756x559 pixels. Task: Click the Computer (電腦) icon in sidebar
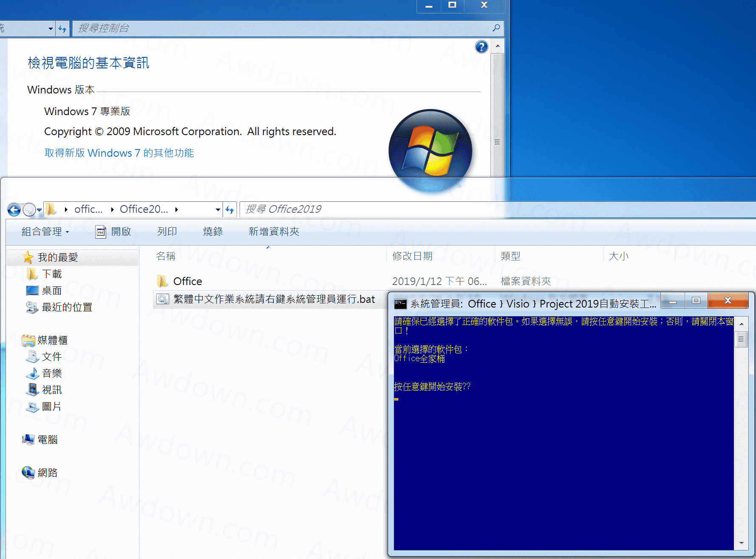47,440
